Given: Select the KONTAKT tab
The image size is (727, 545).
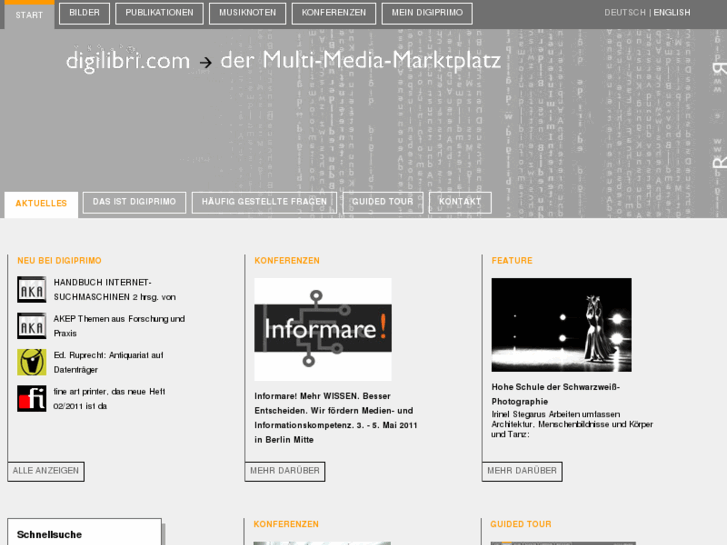Looking at the screenshot, I should [x=460, y=202].
